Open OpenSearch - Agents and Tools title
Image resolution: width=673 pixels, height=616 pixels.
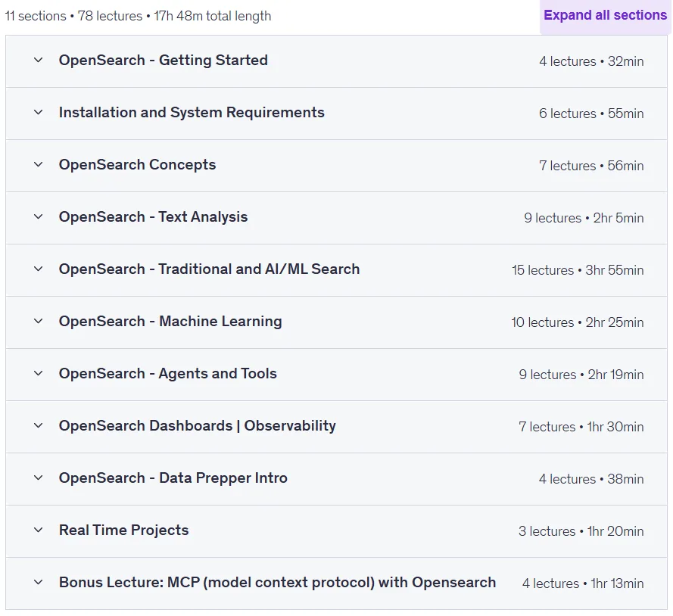pyautogui.click(x=168, y=374)
